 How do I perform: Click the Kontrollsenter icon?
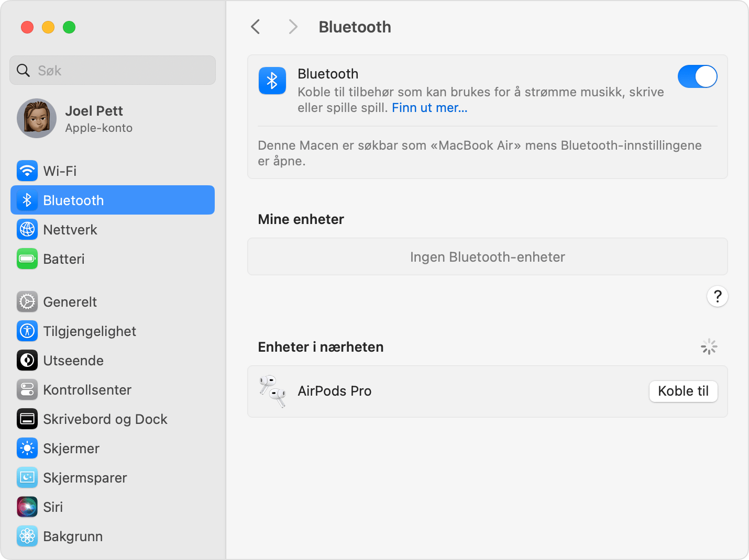coord(27,389)
